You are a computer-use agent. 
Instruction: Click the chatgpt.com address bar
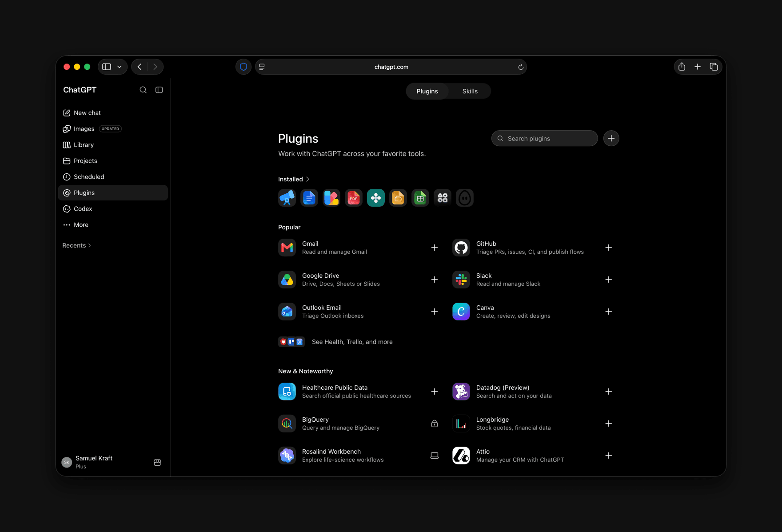coord(391,67)
